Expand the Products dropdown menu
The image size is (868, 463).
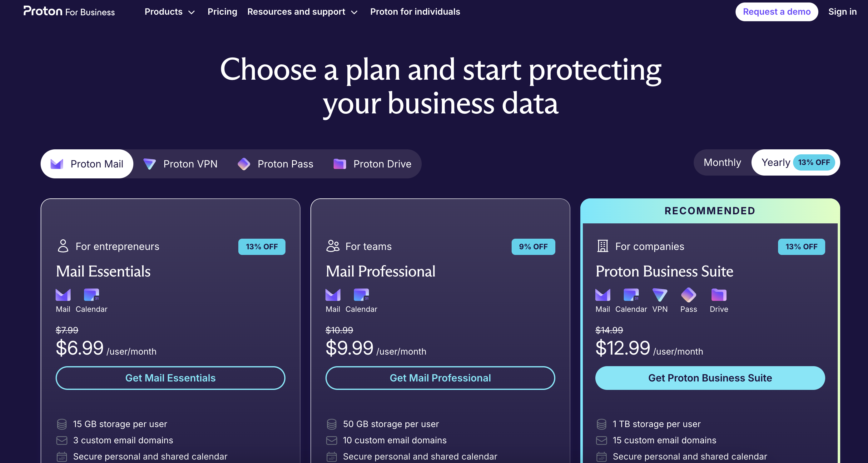point(170,12)
